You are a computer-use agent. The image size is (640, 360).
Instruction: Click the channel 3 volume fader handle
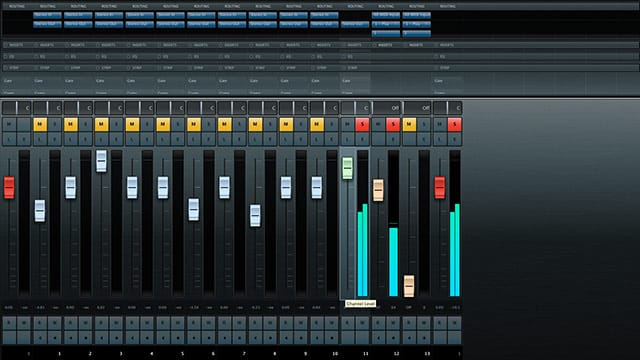tap(101, 161)
